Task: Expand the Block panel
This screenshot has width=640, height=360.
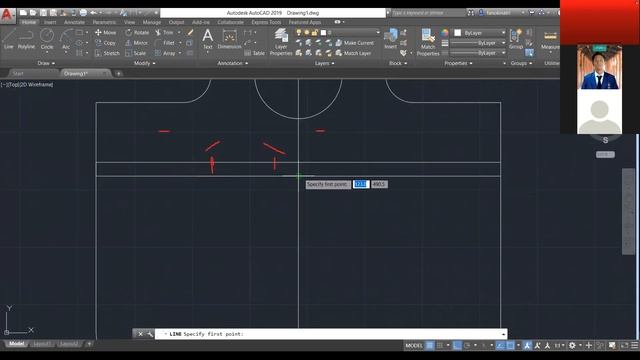Action: coord(398,63)
